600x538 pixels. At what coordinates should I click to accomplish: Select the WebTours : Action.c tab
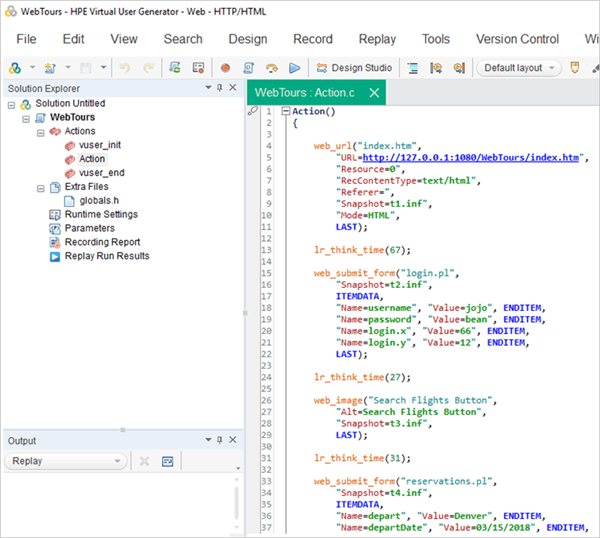point(305,93)
